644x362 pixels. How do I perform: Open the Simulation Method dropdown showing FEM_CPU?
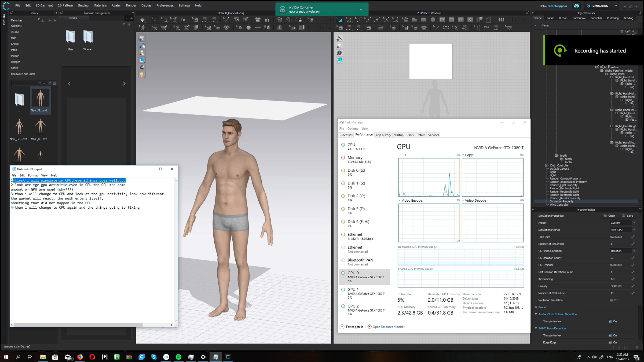coord(623,230)
